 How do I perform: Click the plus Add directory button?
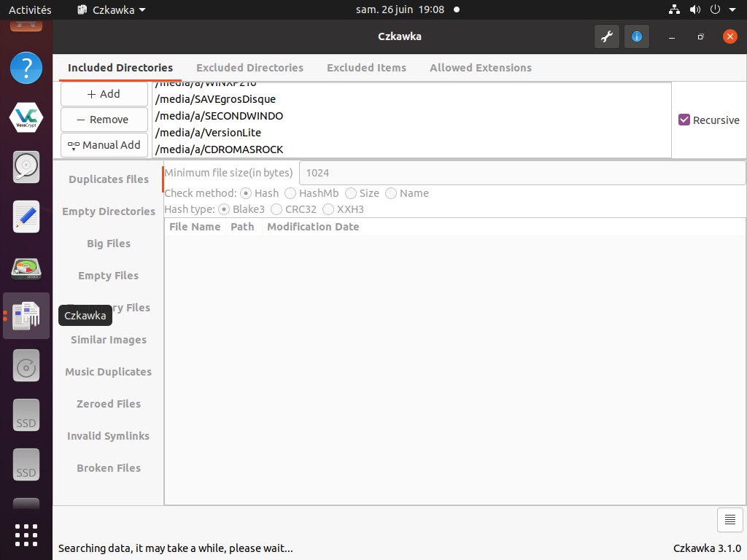[104, 94]
